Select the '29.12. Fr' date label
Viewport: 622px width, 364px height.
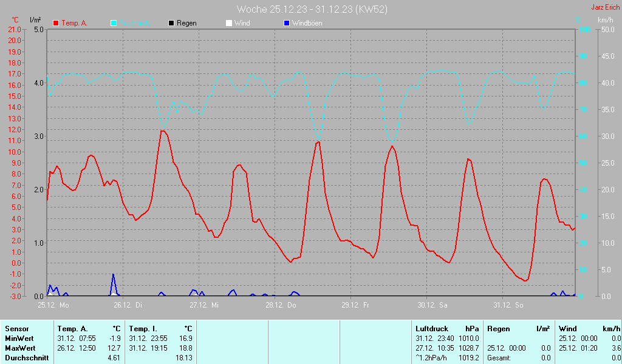click(355, 305)
